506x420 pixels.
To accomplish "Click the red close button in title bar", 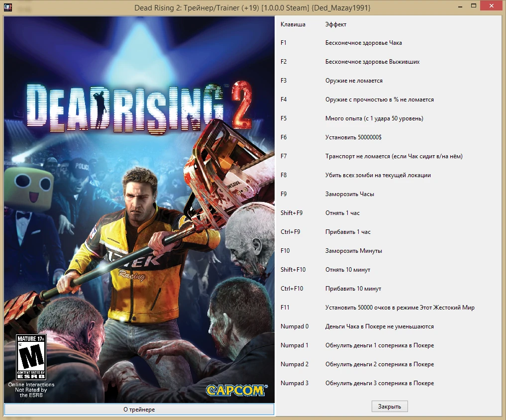I will [491, 5].
